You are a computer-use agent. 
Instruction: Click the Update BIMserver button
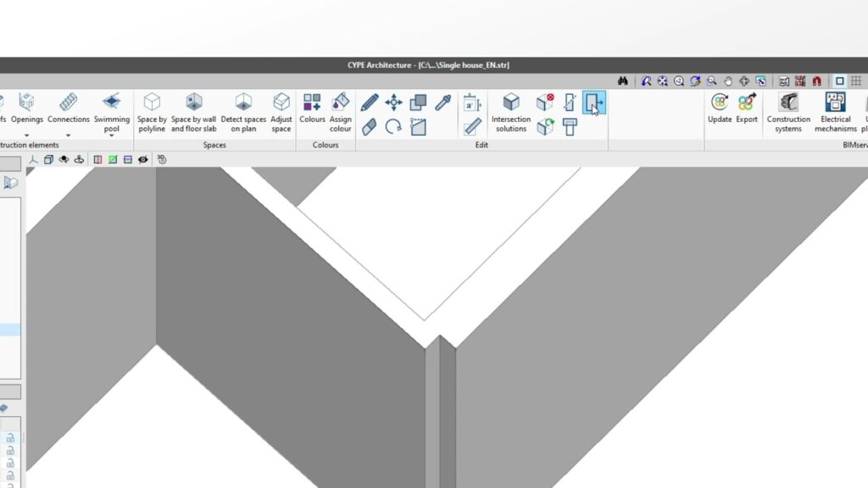point(720,110)
